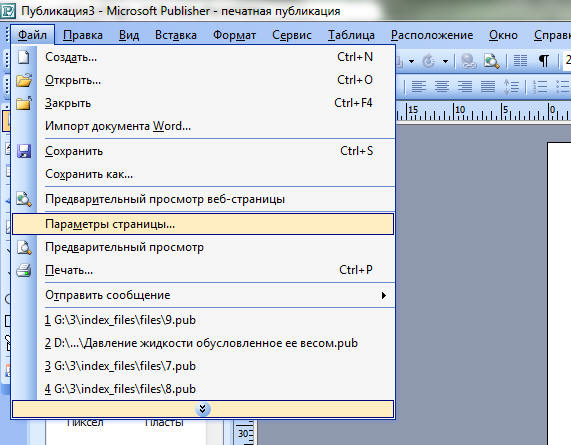Click the open folder icon beside Открыть
This screenshot has height=445, width=571.
24,80
